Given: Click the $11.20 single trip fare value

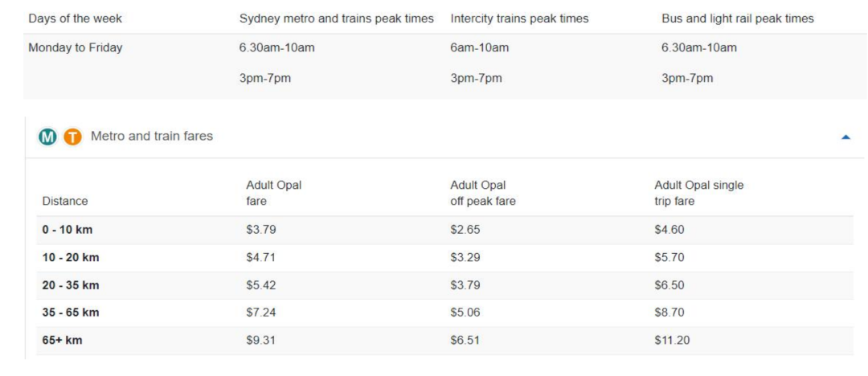Looking at the screenshot, I should pos(672,340).
